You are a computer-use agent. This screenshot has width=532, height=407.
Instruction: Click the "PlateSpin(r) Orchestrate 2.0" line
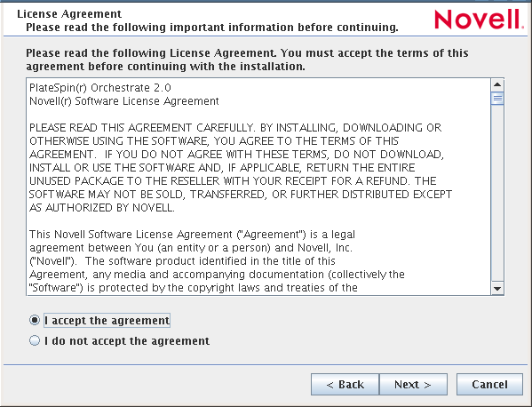click(100, 88)
